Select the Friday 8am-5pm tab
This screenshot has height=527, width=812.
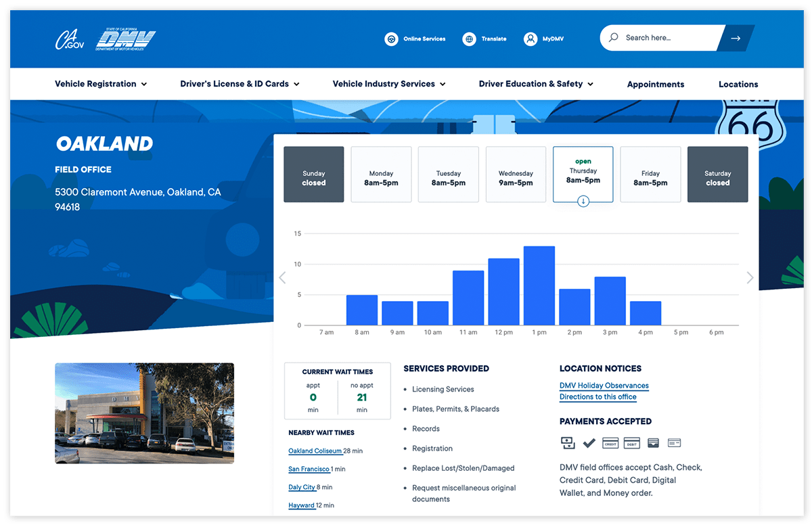pyautogui.click(x=650, y=175)
